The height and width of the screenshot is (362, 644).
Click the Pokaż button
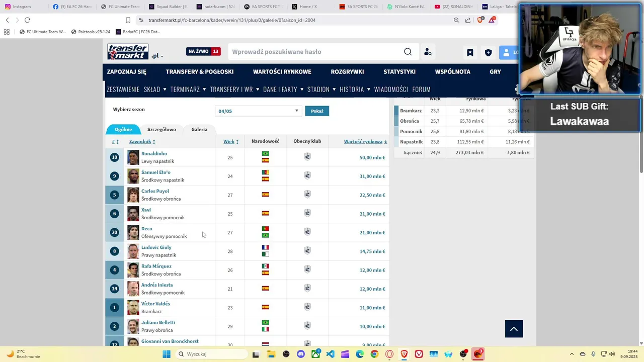pyautogui.click(x=317, y=111)
